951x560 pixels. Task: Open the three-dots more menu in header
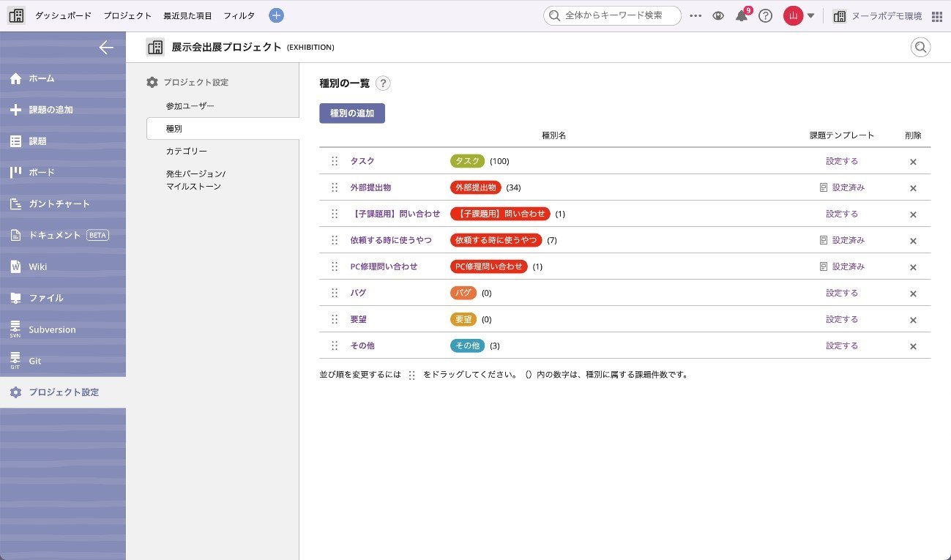click(695, 15)
